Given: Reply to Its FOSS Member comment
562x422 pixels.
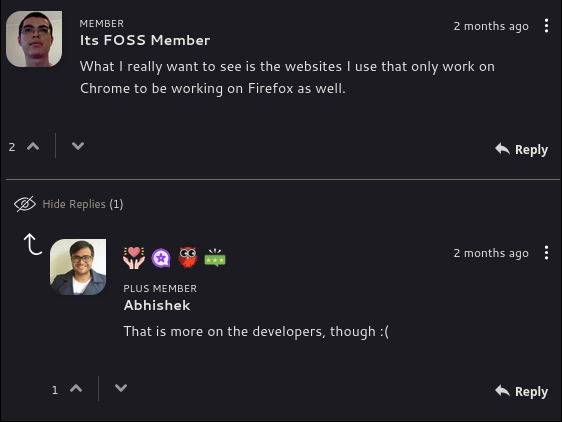Looking at the screenshot, I should pyautogui.click(x=521, y=149).
